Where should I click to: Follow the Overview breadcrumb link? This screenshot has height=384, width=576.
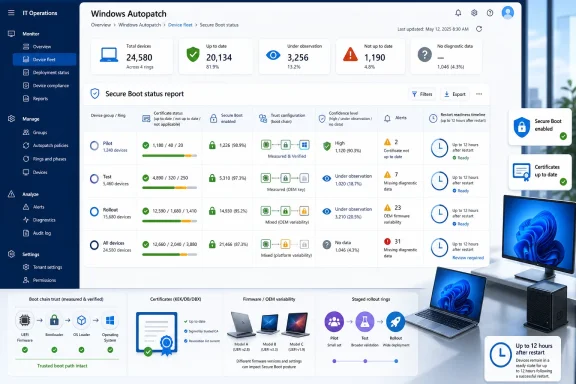[x=101, y=25]
